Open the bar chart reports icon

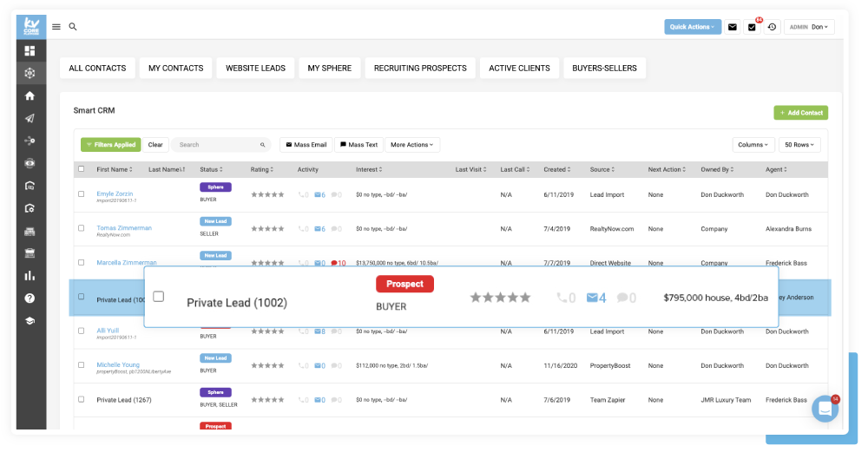coord(30,276)
